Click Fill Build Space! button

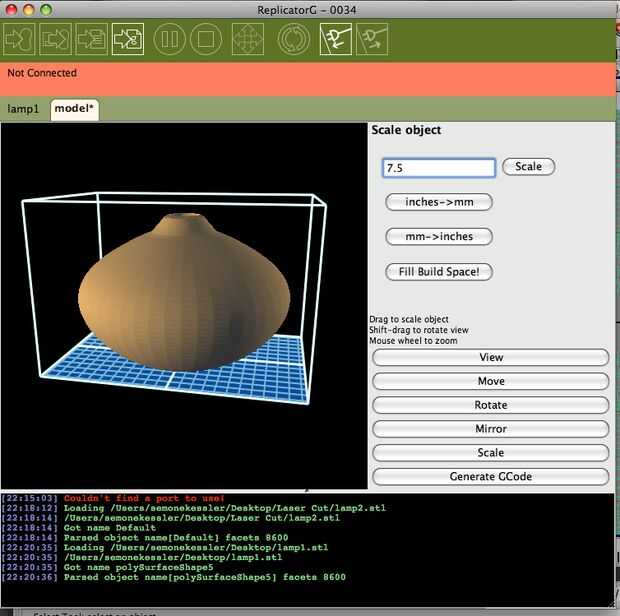tap(439, 272)
